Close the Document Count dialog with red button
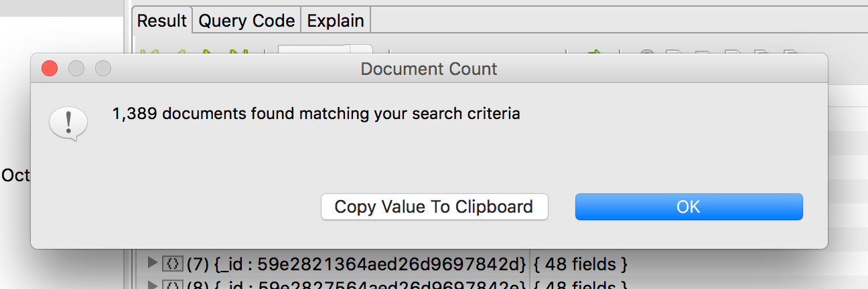The width and height of the screenshot is (868, 289). 50,68
